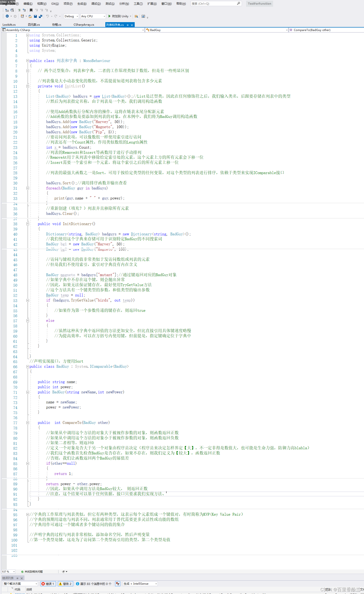Open the 工具(T) menu

click(x=138, y=4)
